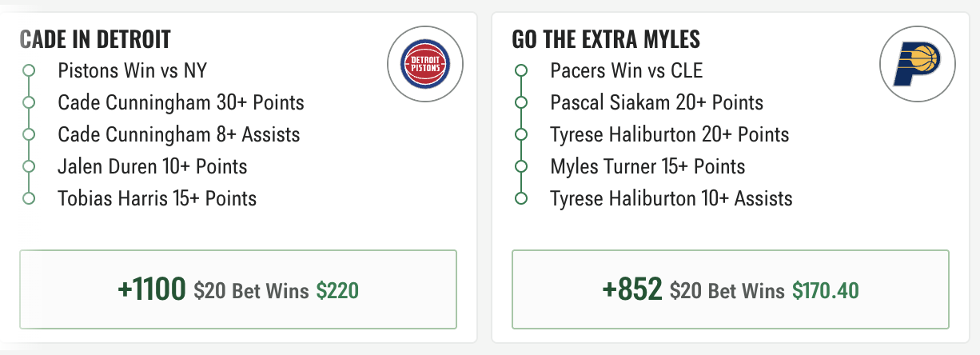Click the circle beside Myles Turner 15+ Points
The height and width of the screenshot is (355, 980).
pos(522,166)
